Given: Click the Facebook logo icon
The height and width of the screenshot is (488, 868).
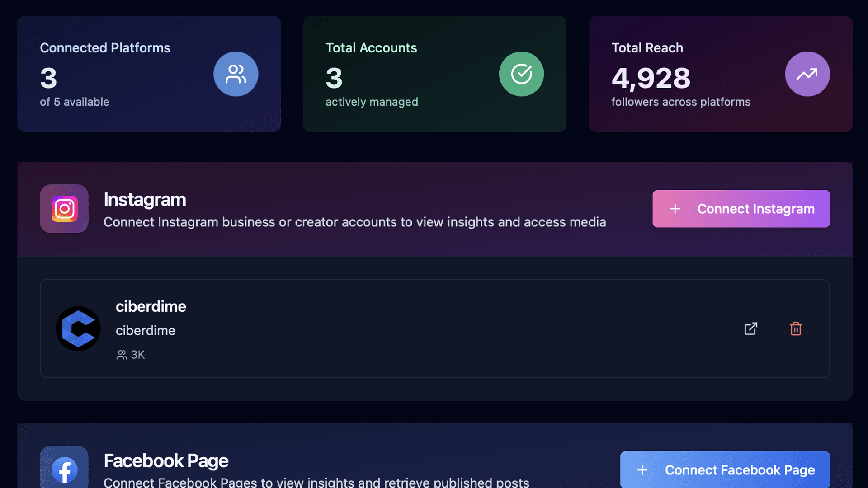Looking at the screenshot, I should (x=64, y=469).
